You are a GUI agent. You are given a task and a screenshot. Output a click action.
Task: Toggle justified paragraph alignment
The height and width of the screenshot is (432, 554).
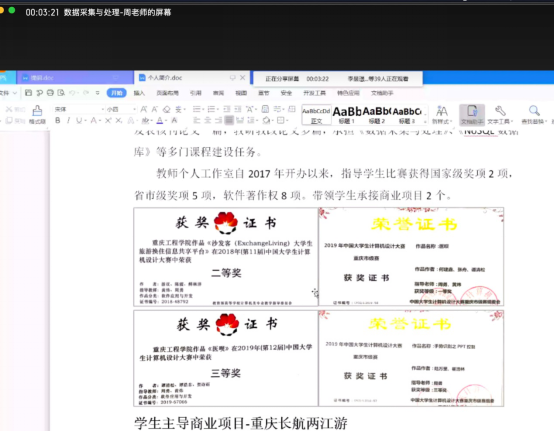pyautogui.click(x=229, y=120)
